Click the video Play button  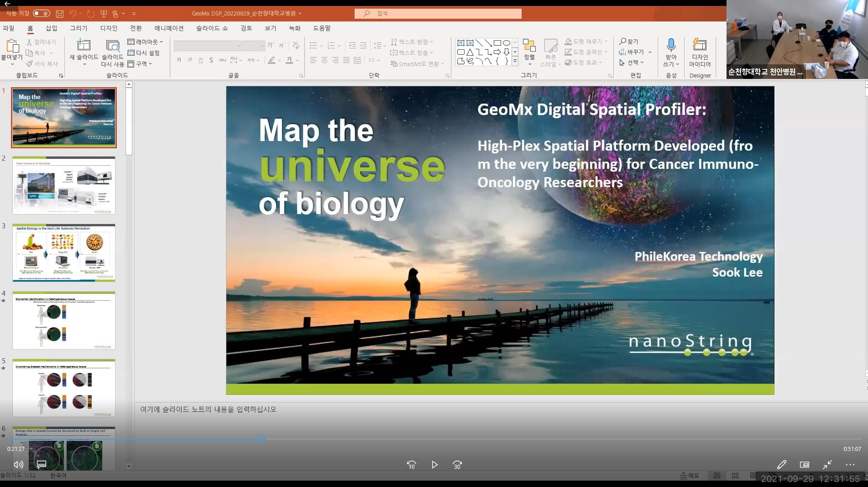tap(434, 465)
